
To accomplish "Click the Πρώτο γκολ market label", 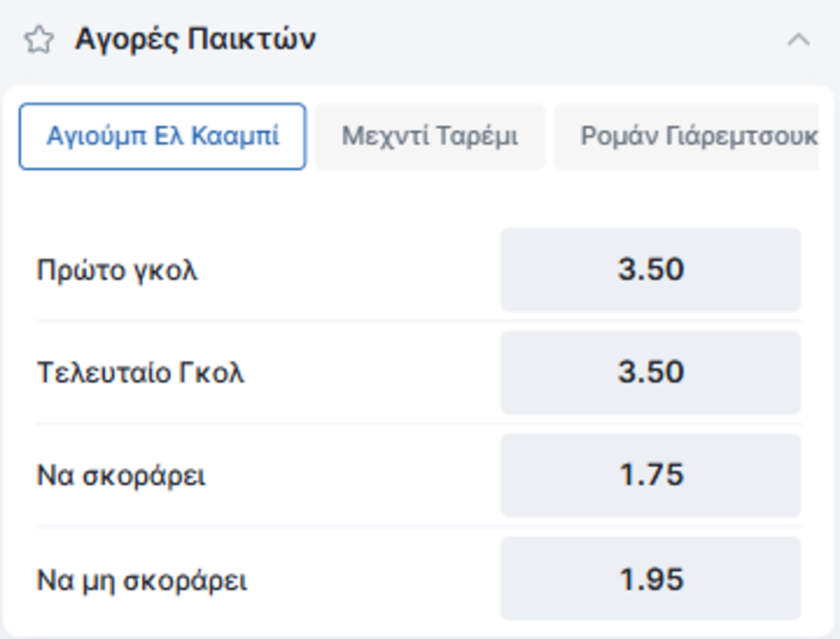I will tap(118, 271).
